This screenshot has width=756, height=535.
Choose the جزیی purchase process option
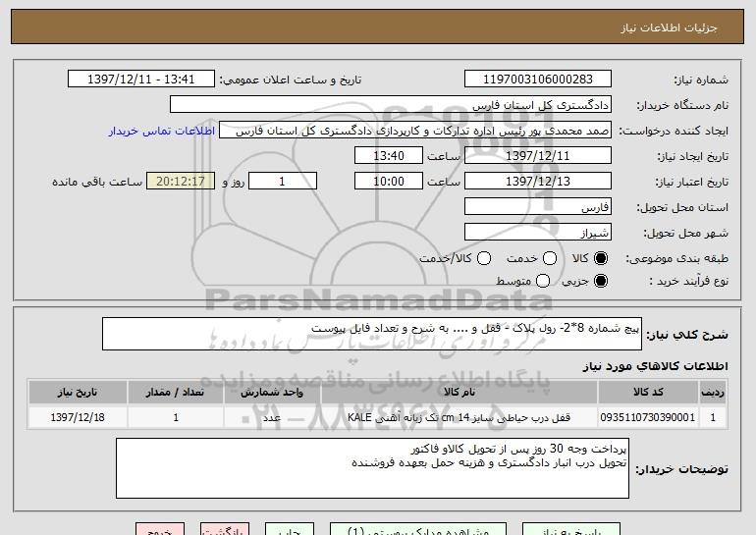pyautogui.click(x=601, y=281)
